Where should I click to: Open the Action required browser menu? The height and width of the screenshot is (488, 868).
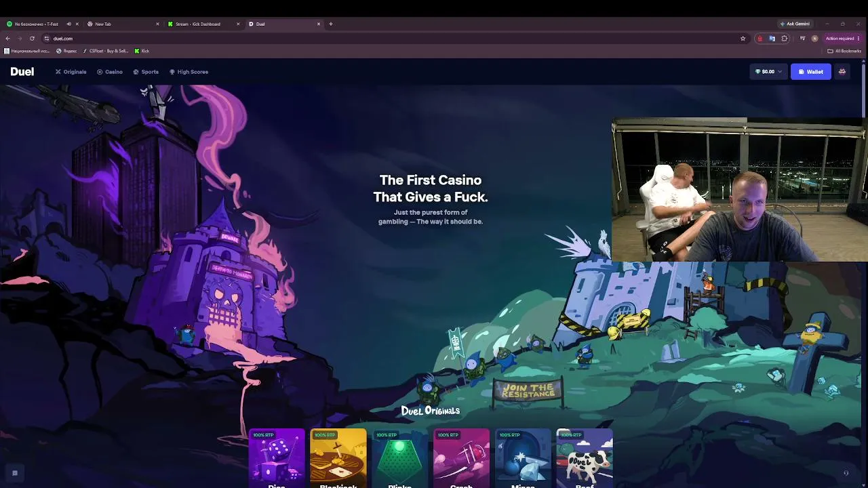(x=842, y=39)
